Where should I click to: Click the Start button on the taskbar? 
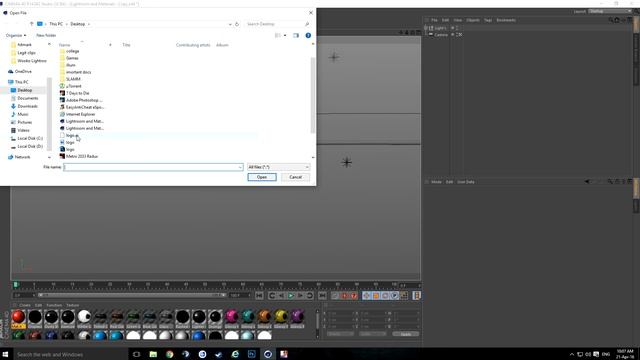pos(5,354)
